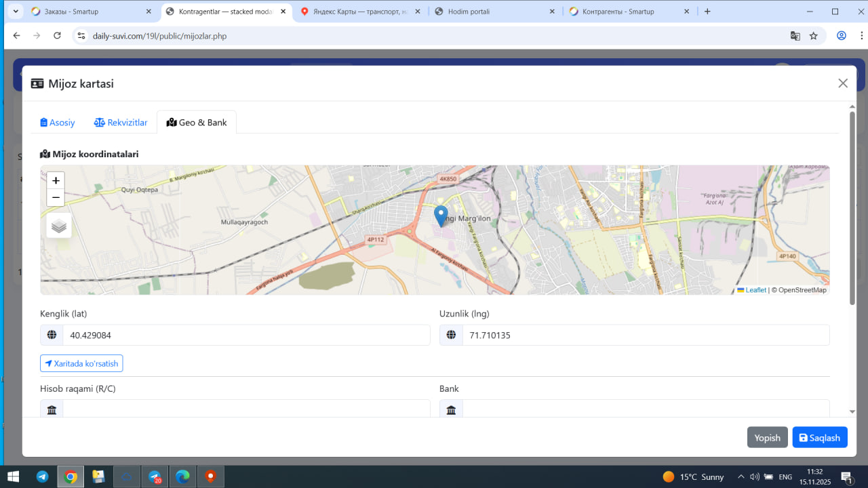Open Microsoft Edge from the taskbar

pyautogui.click(x=183, y=477)
